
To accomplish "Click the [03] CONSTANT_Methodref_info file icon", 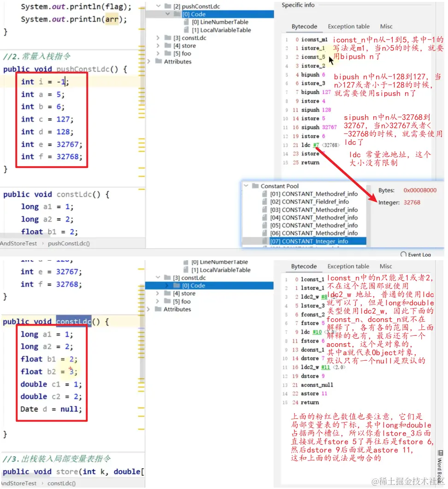I will click(265, 209).
